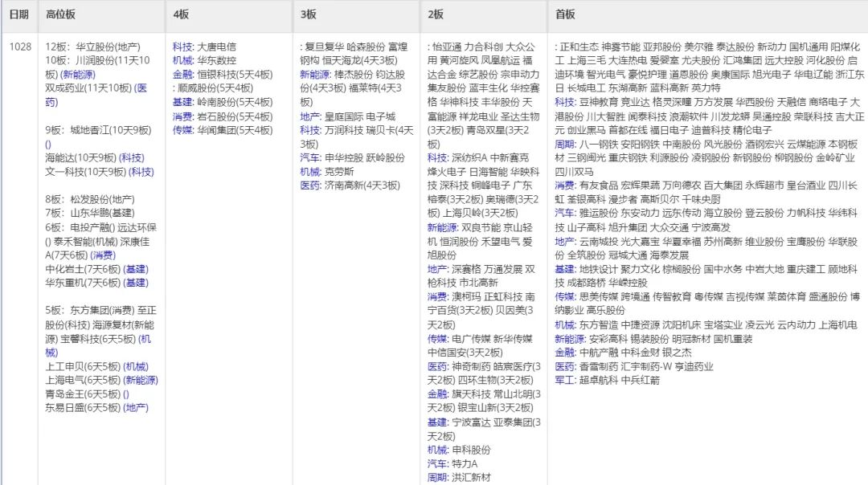
Task: Select the 首板 column header
Action: [x=565, y=14]
